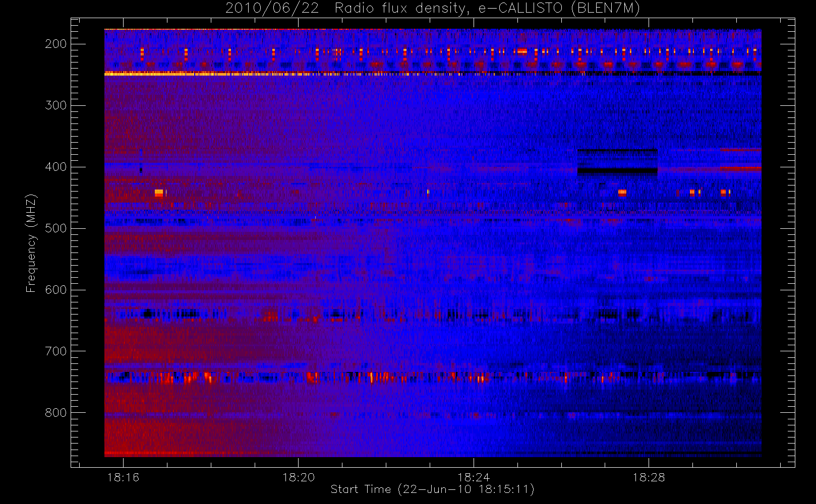Viewport: 816px width, 504px height.
Task: Click the 18:24 time tick label
Action: coord(474,477)
